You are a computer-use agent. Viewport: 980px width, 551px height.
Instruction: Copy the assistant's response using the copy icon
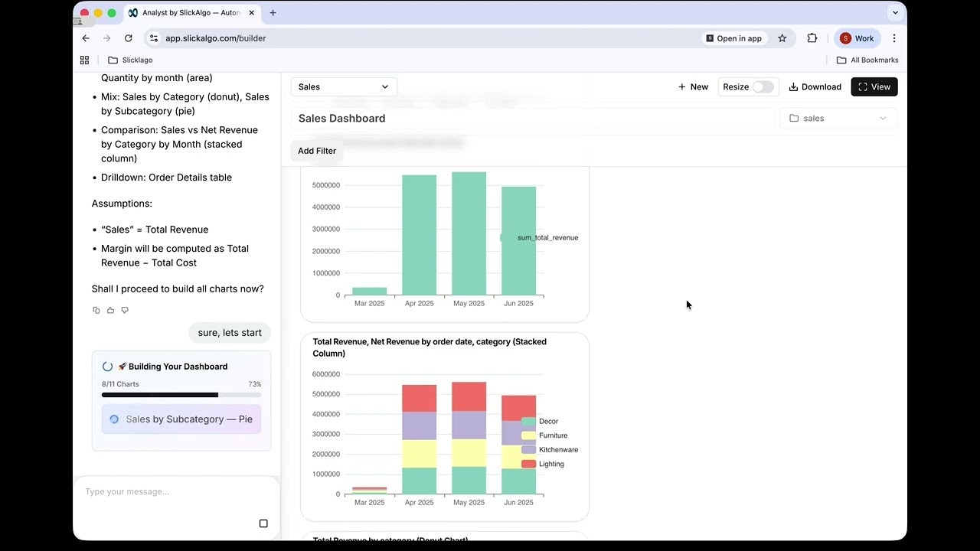point(96,310)
